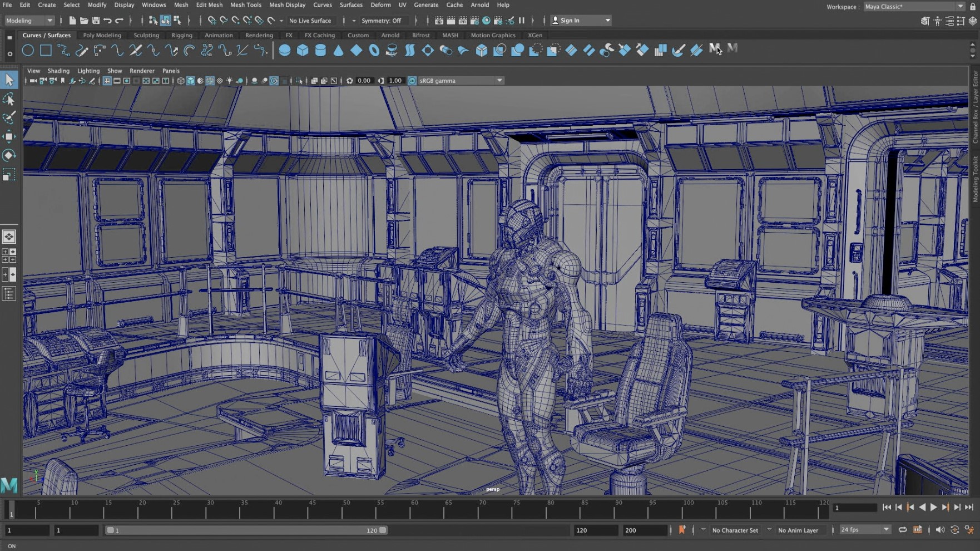Toggle timeline audio with the speaker icon
Viewport: 980px width, 551px height.
[940, 530]
